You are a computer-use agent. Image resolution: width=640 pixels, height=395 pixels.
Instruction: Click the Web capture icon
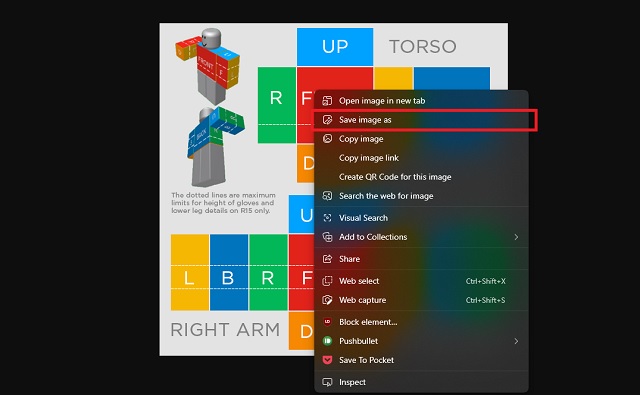point(327,300)
